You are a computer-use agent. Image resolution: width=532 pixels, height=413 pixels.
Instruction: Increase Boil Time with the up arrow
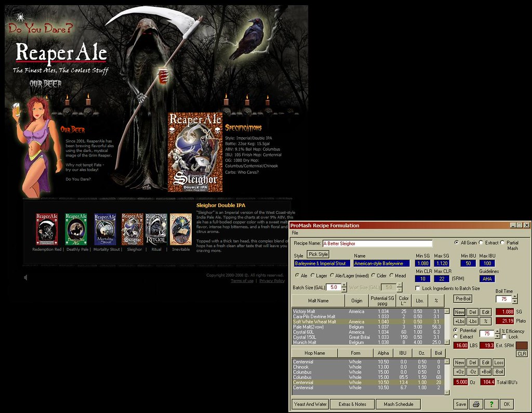(515, 297)
